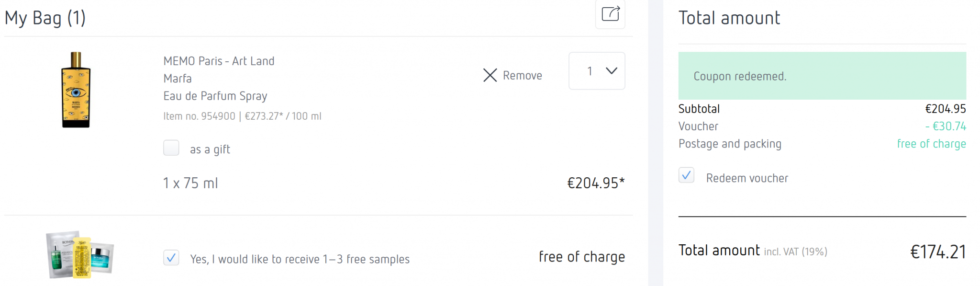
Task: Open the MEMO Paris - Art Land link
Action: (219, 61)
